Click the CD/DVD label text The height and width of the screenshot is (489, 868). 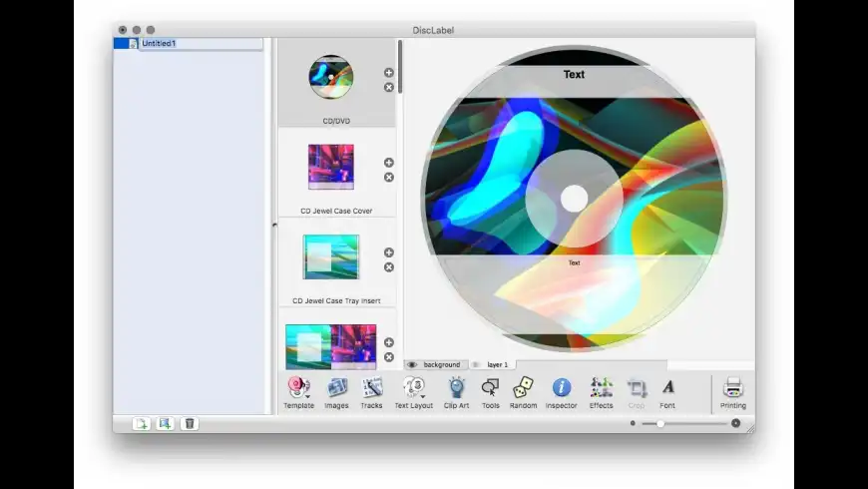[336, 121]
